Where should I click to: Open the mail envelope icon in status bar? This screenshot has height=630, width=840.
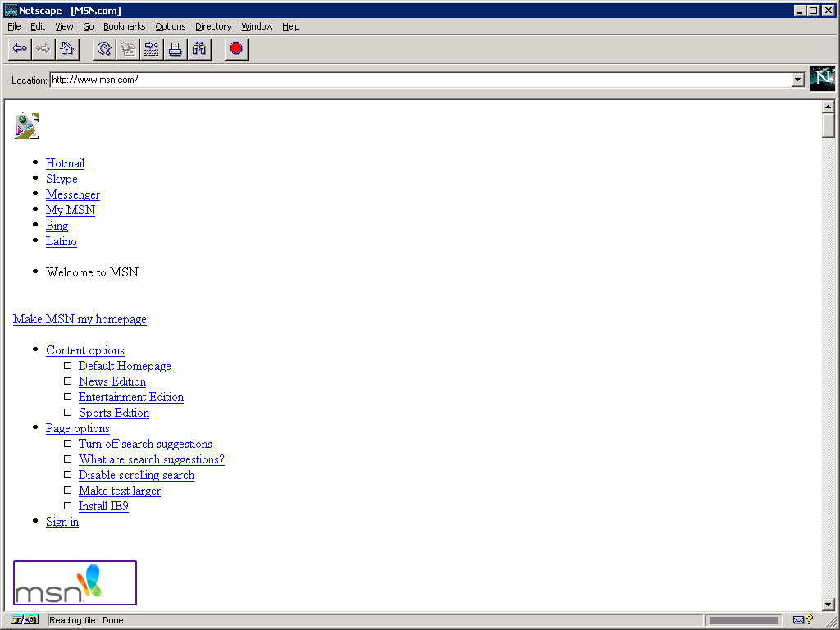click(x=798, y=620)
